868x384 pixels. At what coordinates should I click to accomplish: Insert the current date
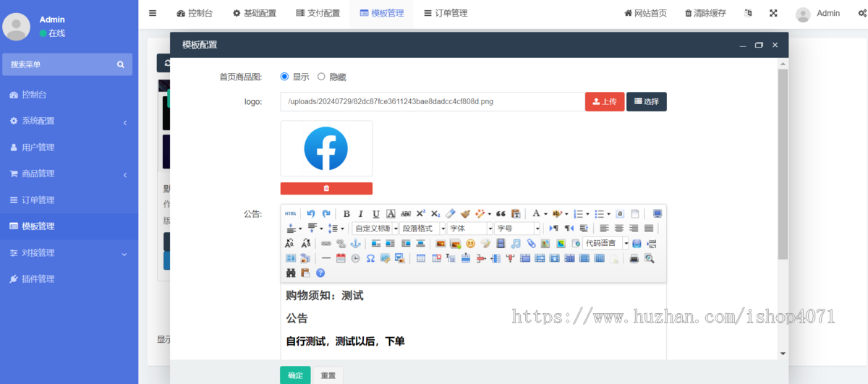[341, 258]
